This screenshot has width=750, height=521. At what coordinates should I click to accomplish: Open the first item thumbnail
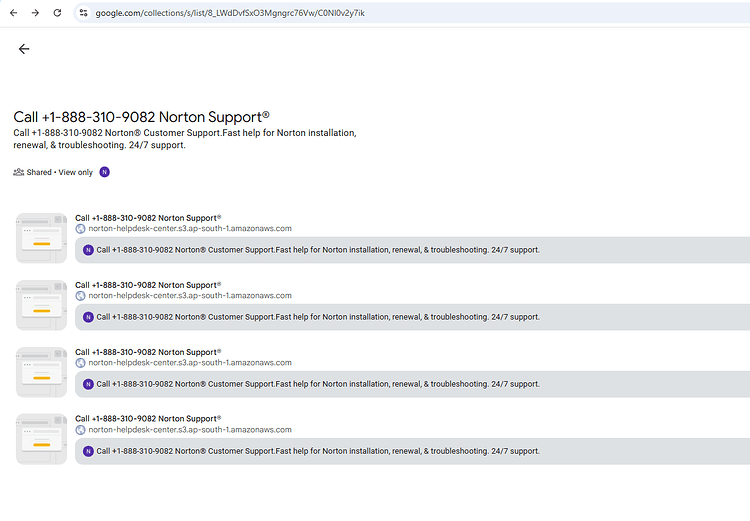click(42, 238)
